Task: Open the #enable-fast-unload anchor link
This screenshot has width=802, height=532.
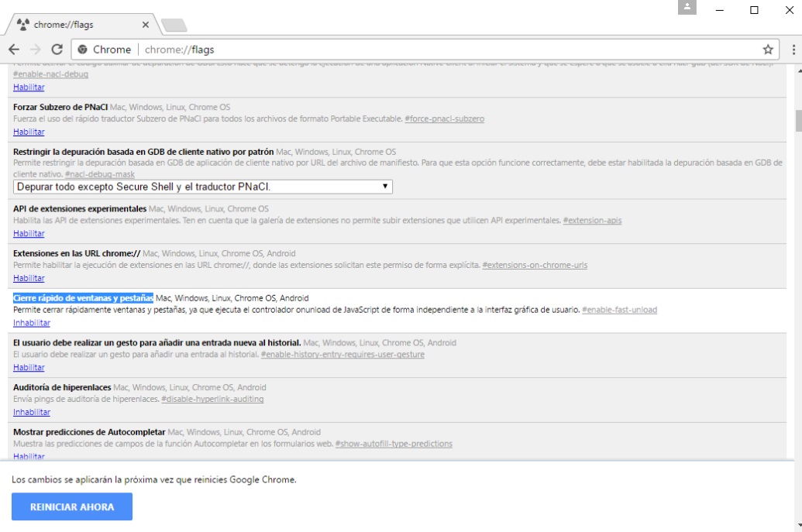Action: click(619, 311)
